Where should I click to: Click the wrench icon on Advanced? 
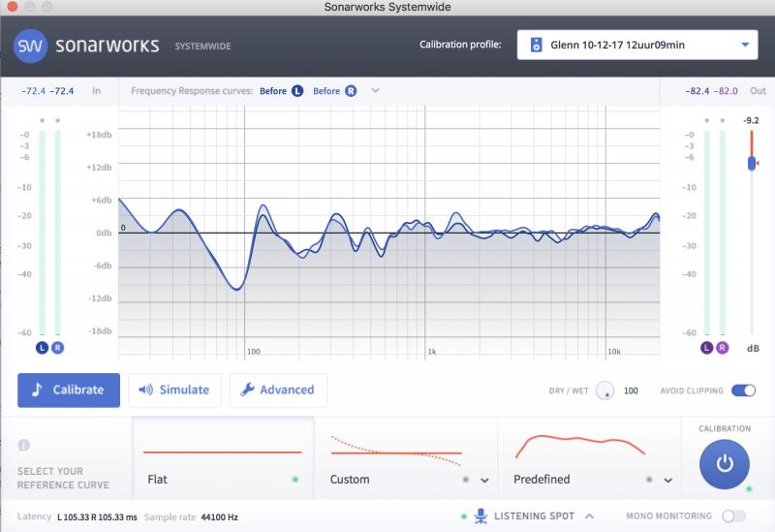(x=247, y=390)
